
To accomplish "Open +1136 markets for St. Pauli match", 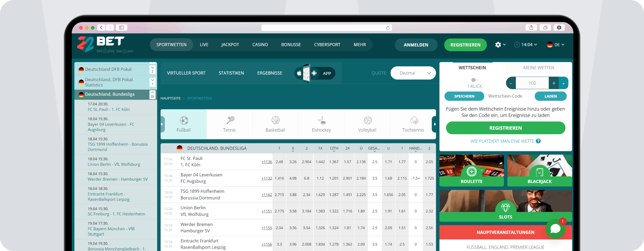I will coord(266,162).
